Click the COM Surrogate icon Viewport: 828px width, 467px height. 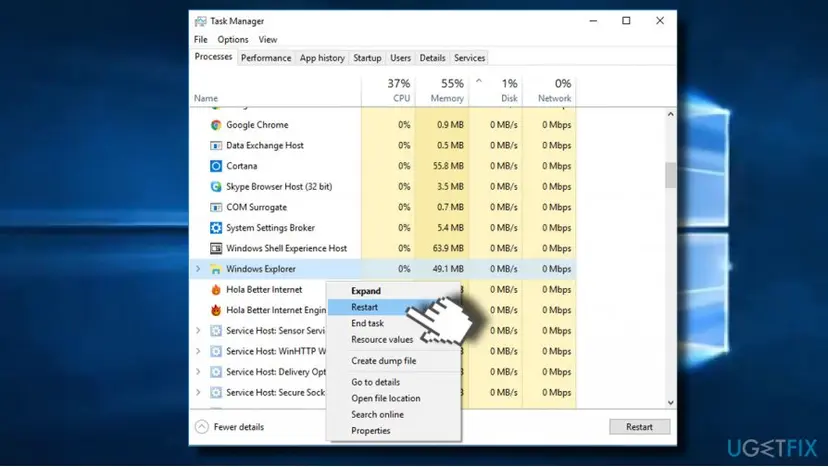216,208
